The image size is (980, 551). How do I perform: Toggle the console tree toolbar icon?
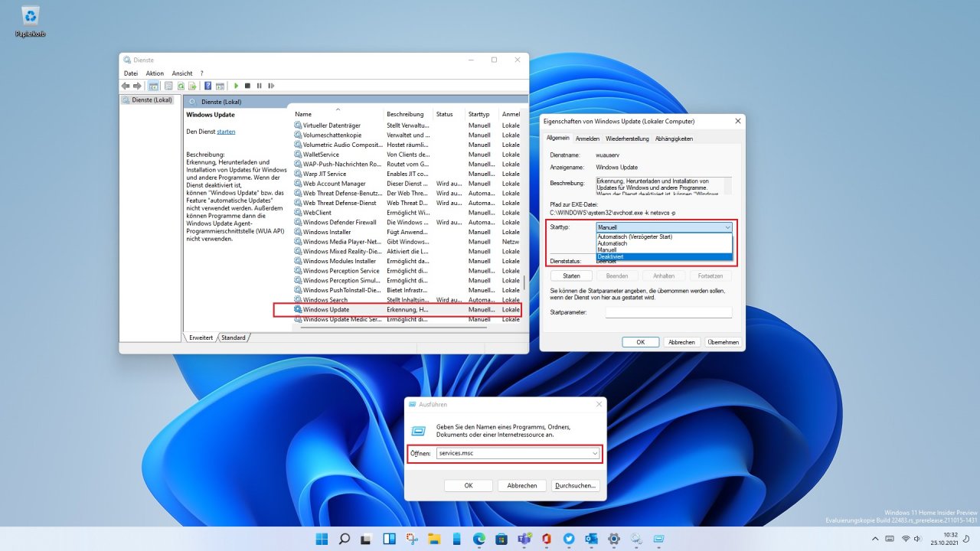153,86
